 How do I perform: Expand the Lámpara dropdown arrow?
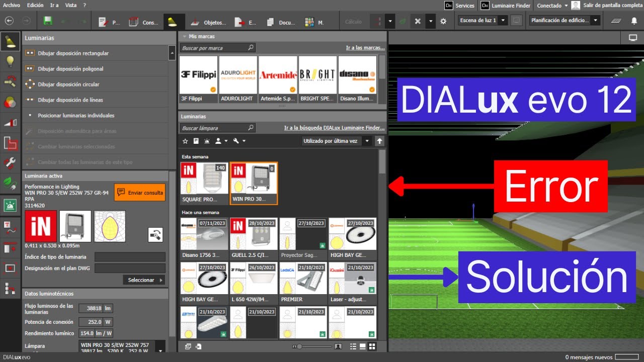pos(160,347)
